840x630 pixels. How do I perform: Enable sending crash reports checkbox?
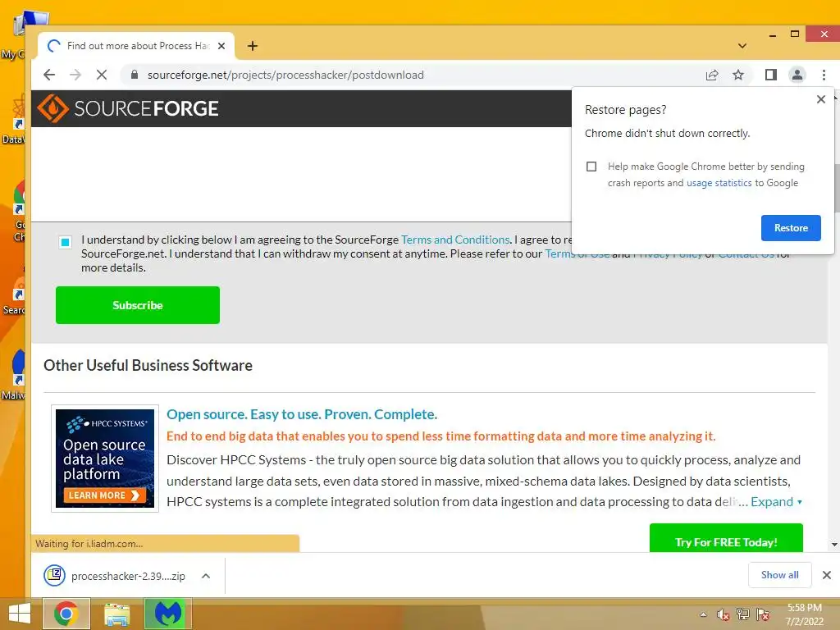pyautogui.click(x=591, y=167)
